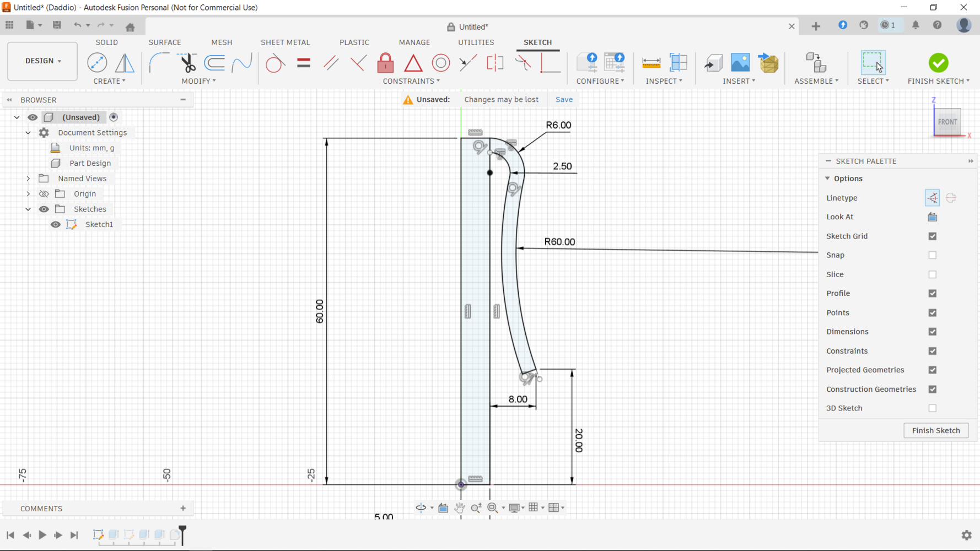Select the Fix/Unfix lock constraint

tap(385, 63)
